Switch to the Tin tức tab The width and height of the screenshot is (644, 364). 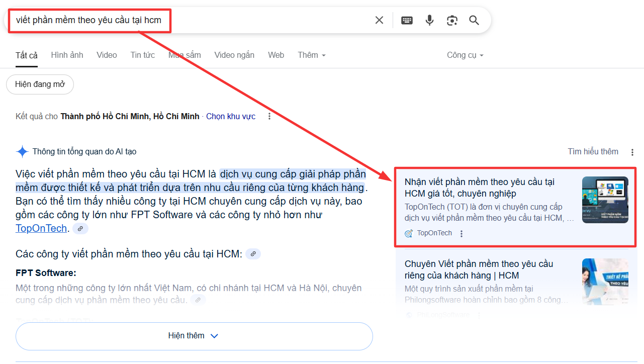click(x=142, y=55)
